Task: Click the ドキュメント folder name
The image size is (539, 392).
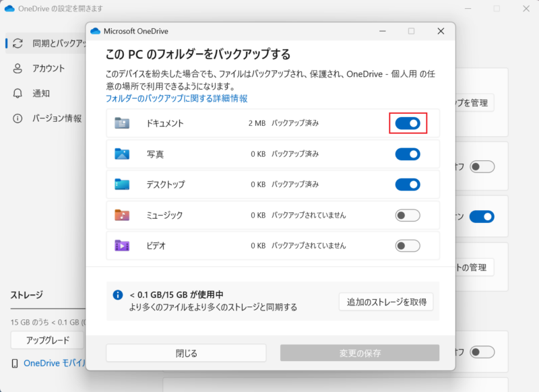Action: click(165, 123)
